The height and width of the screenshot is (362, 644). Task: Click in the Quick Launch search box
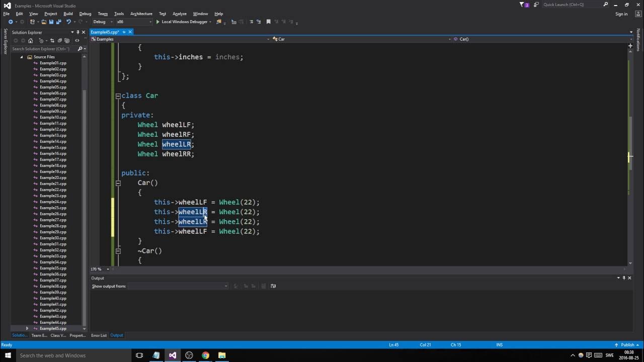click(575, 5)
